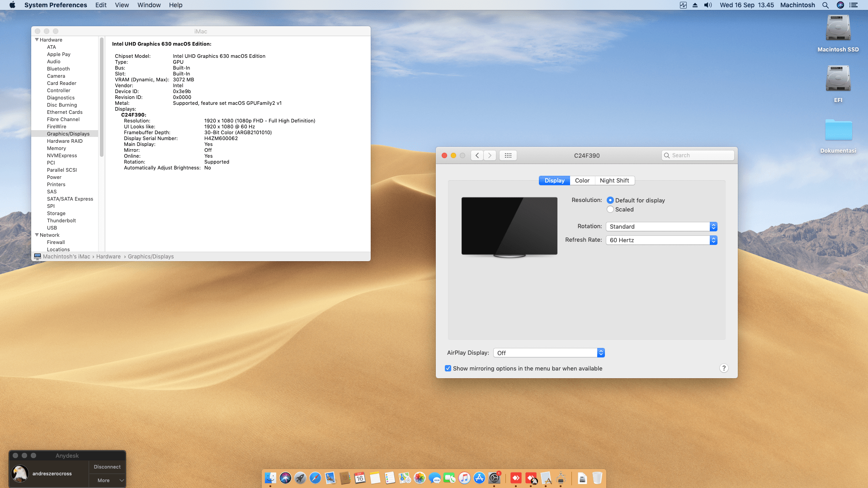The width and height of the screenshot is (868, 488).
Task: Toggle Show mirroring options checkbox
Action: click(448, 369)
